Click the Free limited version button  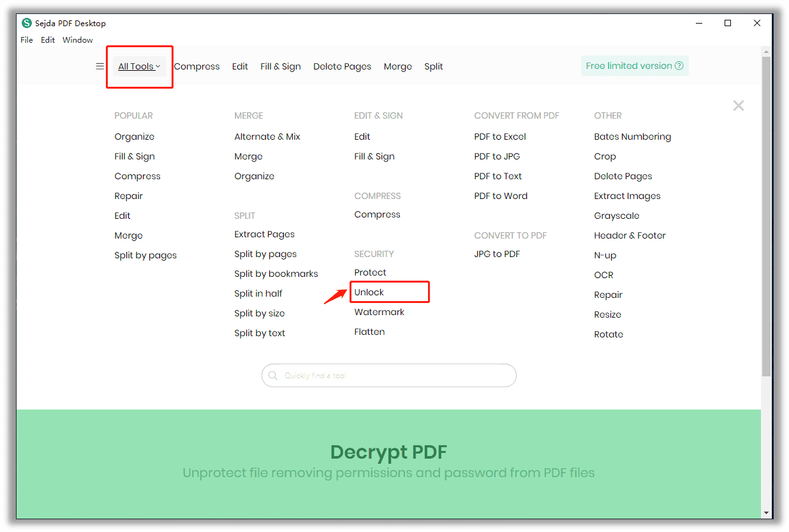pyautogui.click(x=635, y=66)
